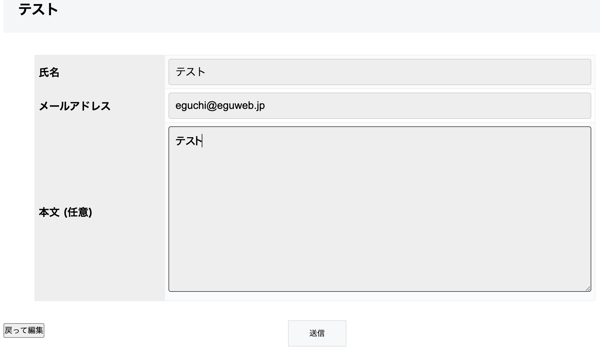The height and width of the screenshot is (364, 600).
Task: Click the textarea resize handle corner
Action: [x=588, y=289]
